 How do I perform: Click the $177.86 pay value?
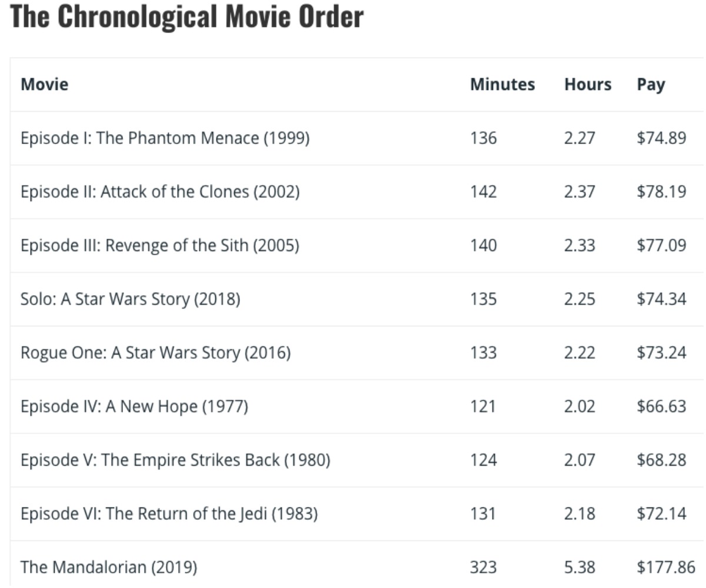tap(665, 568)
